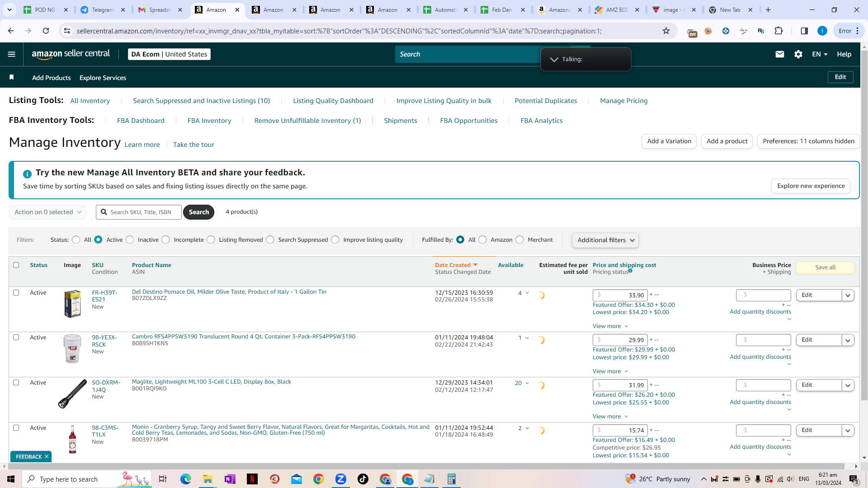Select the Del Destino Pomace Oil row checkbox
The height and width of the screenshot is (488, 868).
click(x=16, y=293)
